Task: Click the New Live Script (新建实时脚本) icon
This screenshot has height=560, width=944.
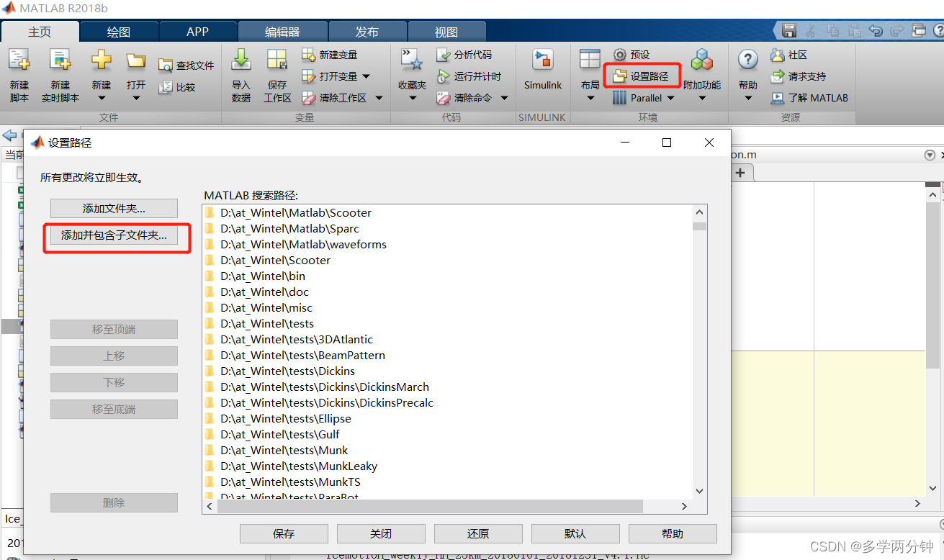Action: [60, 60]
